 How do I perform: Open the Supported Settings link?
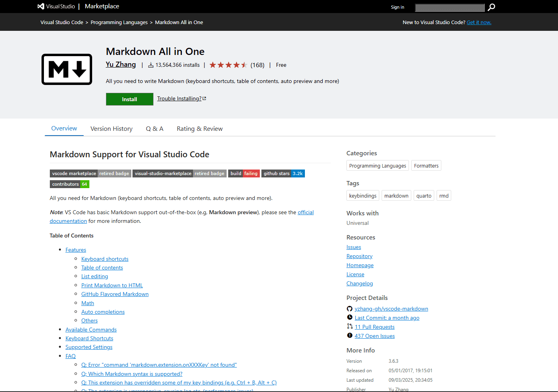point(89,347)
